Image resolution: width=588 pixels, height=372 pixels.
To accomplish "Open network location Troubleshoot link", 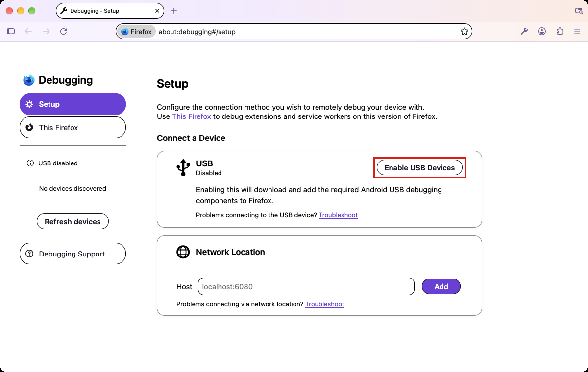I will coord(325,304).
